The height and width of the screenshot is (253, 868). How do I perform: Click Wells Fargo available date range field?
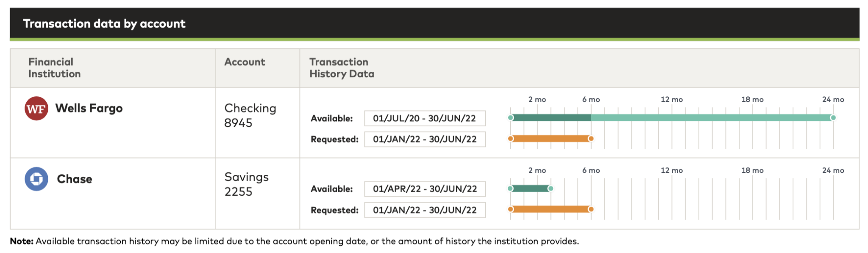click(425, 118)
